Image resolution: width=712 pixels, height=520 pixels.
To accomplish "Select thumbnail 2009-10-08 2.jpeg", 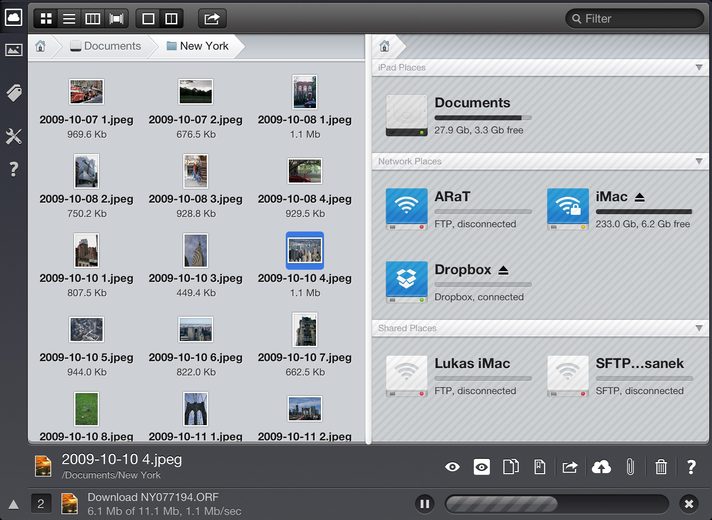I will tap(86, 171).
